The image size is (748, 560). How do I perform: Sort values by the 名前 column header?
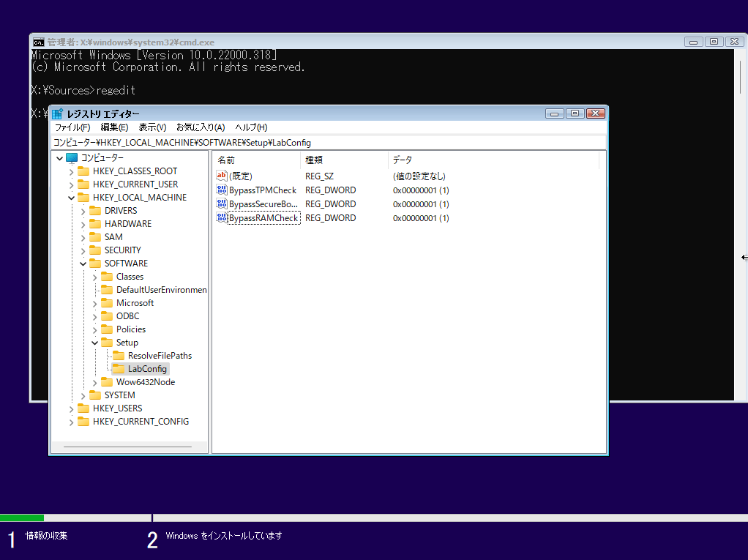coord(257,160)
